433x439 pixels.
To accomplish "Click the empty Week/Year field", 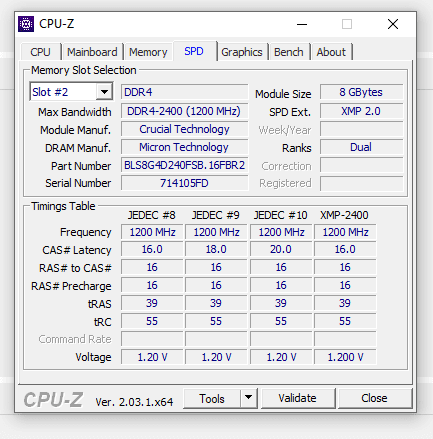I will click(361, 129).
